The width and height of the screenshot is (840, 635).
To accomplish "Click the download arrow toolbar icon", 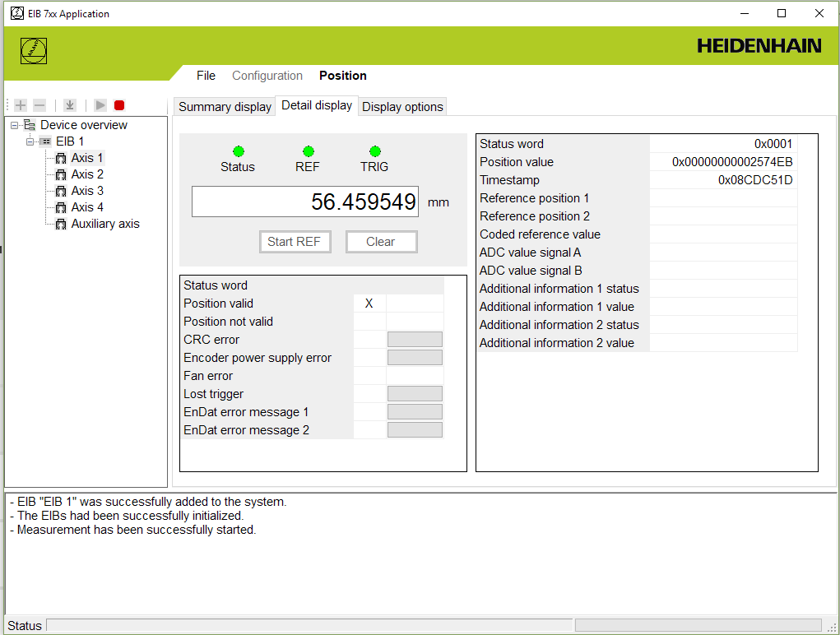I will click(70, 105).
